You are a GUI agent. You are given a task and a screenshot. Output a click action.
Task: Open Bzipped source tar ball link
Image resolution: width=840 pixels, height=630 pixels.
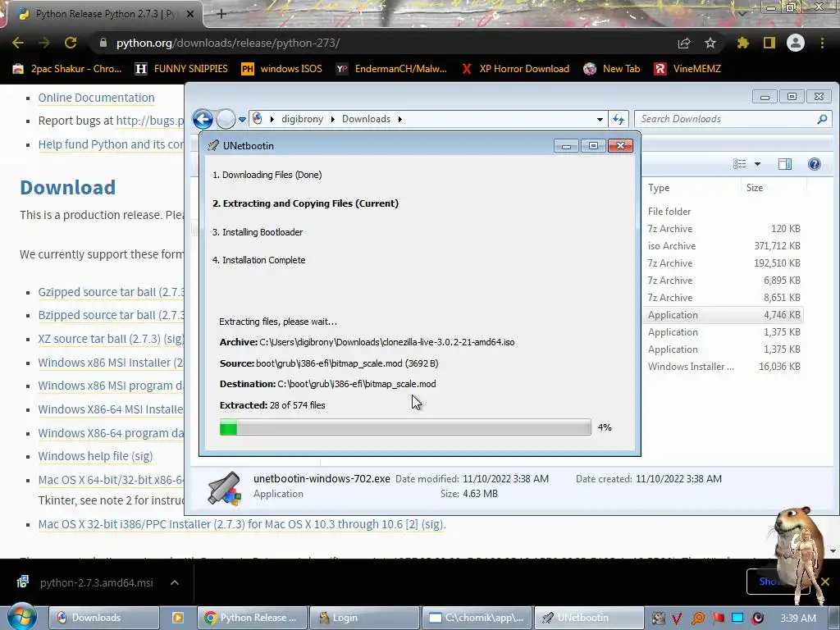pyautogui.click(x=112, y=315)
